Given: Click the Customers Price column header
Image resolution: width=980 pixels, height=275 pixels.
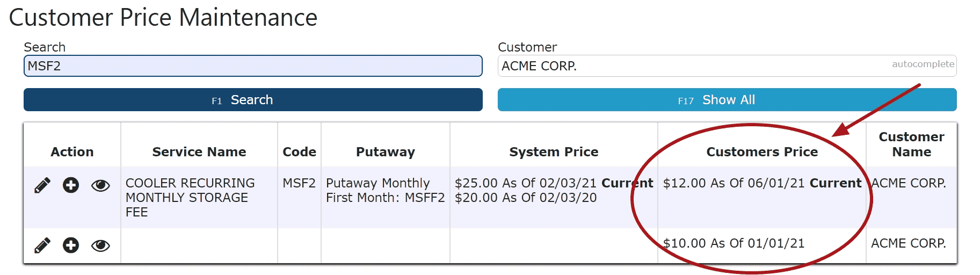Looking at the screenshot, I should coord(762,152).
